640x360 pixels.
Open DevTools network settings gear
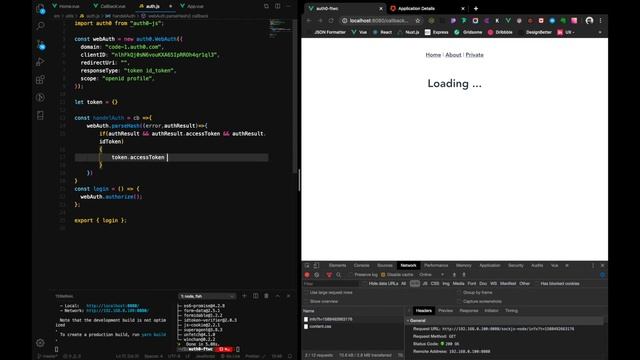pyautogui.click(x=602, y=275)
